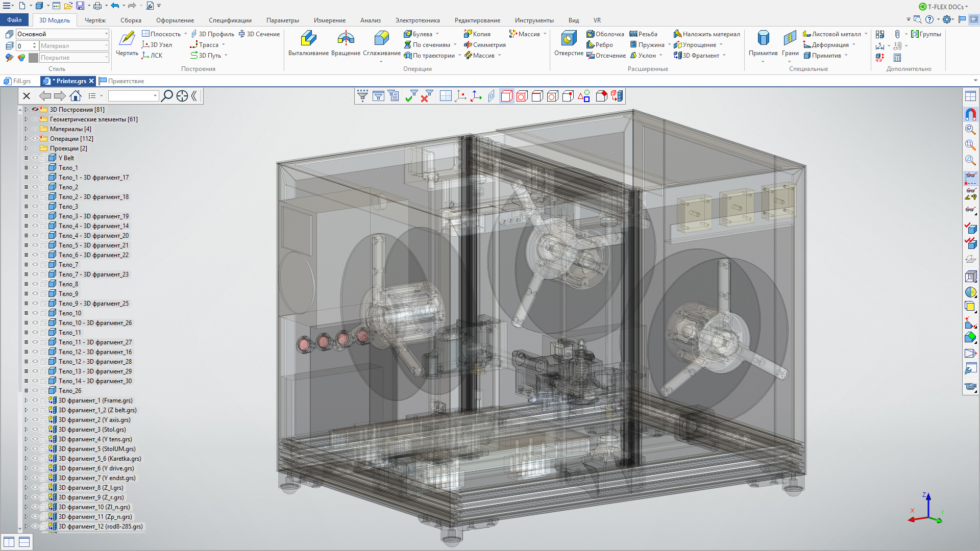Open the Файл menu

pos(14,20)
